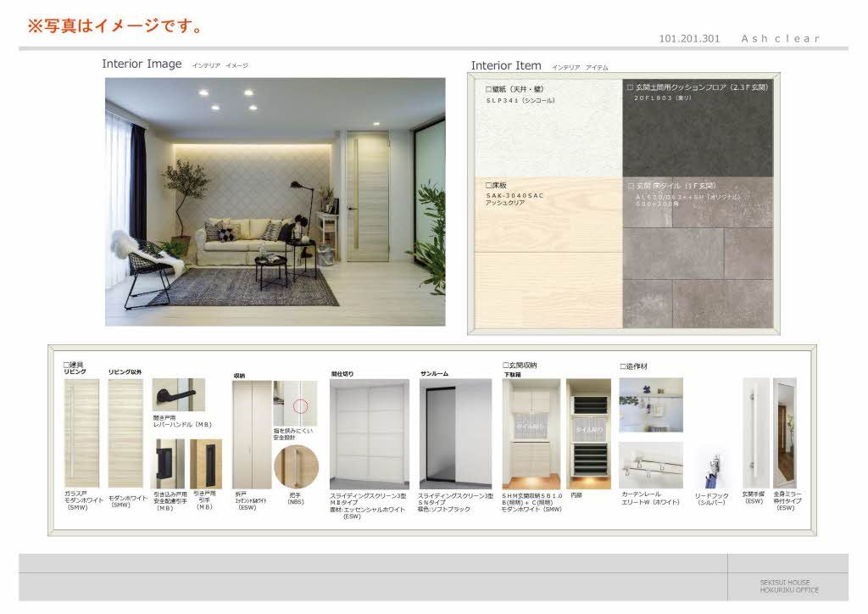
Task: Click the finger-safe design detail image
Action: coord(296,403)
